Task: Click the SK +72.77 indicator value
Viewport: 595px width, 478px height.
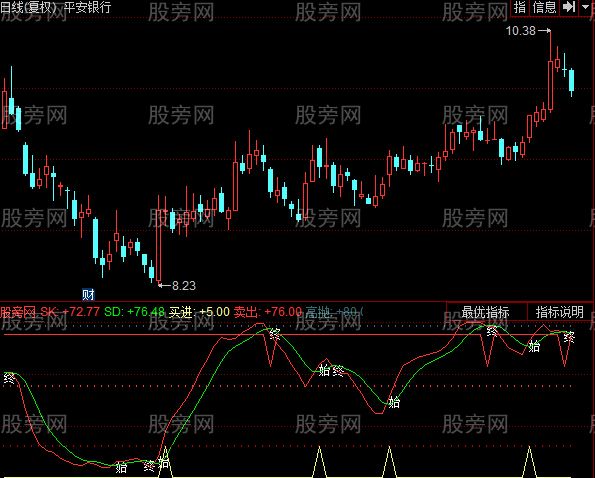Action: pyautogui.click(x=70, y=312)
